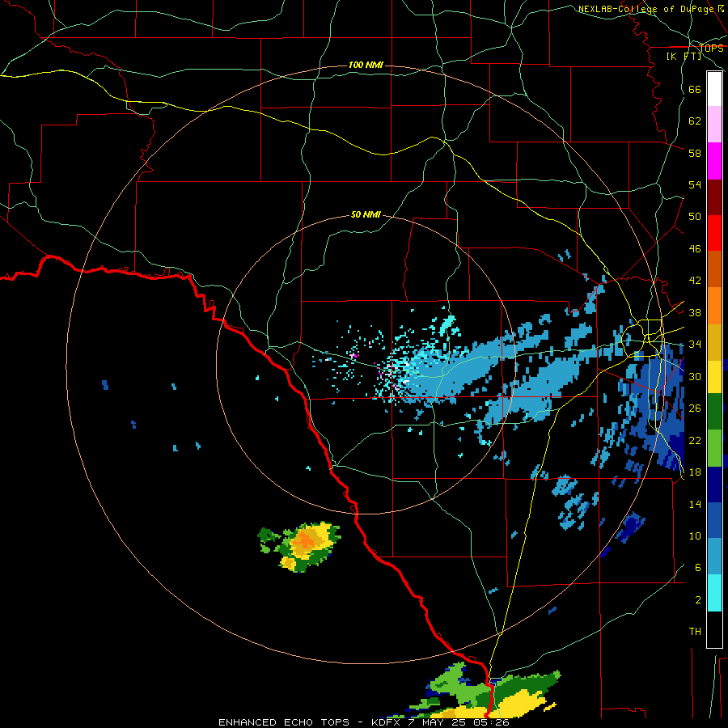Click the TOPS legend title

(x=711, y=49)
